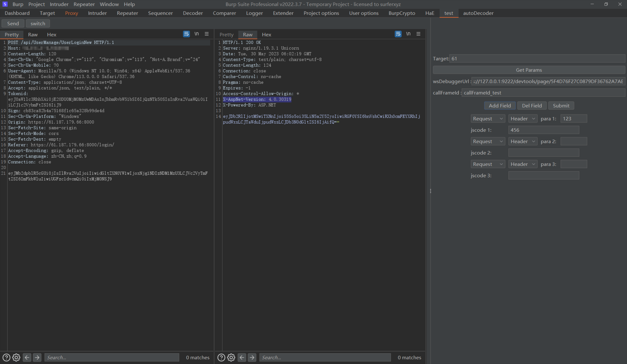627x364 pixels.
Task: Switch to the HaE tab
Action: coord(430,13)
